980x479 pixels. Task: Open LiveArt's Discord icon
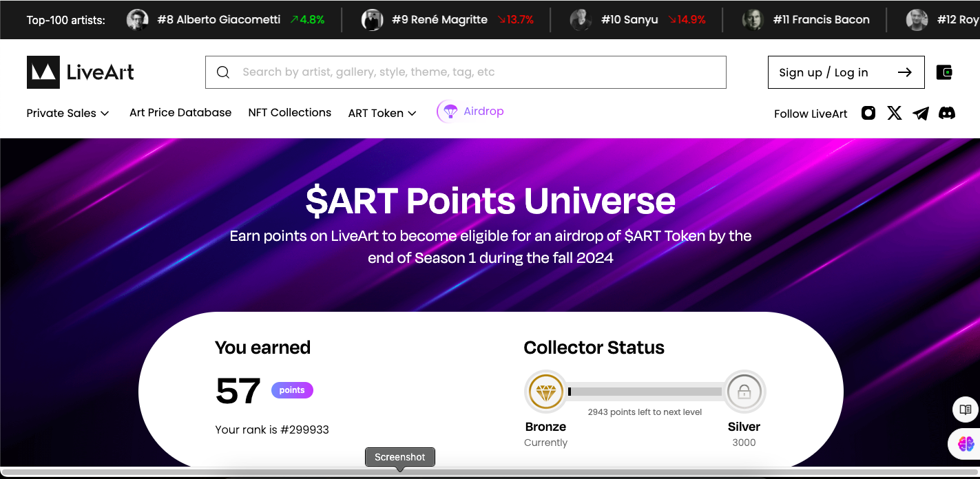[x=947, y=113]
